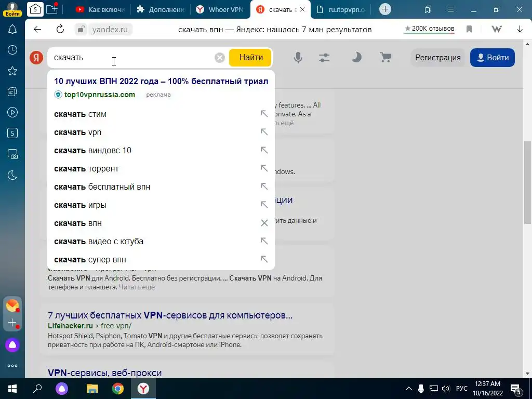Reload the current page

pos(60,29)
